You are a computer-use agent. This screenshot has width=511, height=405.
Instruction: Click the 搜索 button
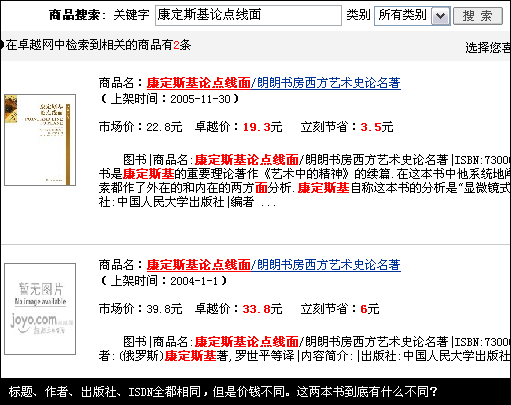[x=478, y=16]
